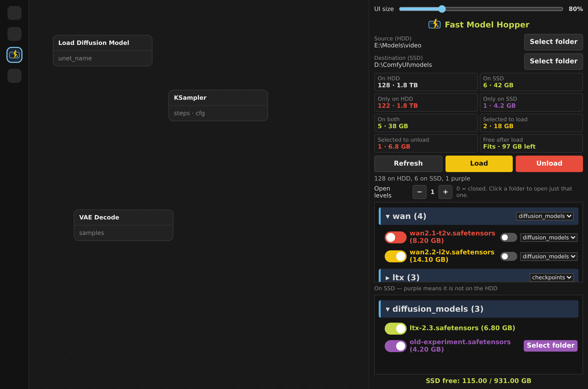Select the KSampler node header
Screen dimensions: 588x389
pos(218,98)
